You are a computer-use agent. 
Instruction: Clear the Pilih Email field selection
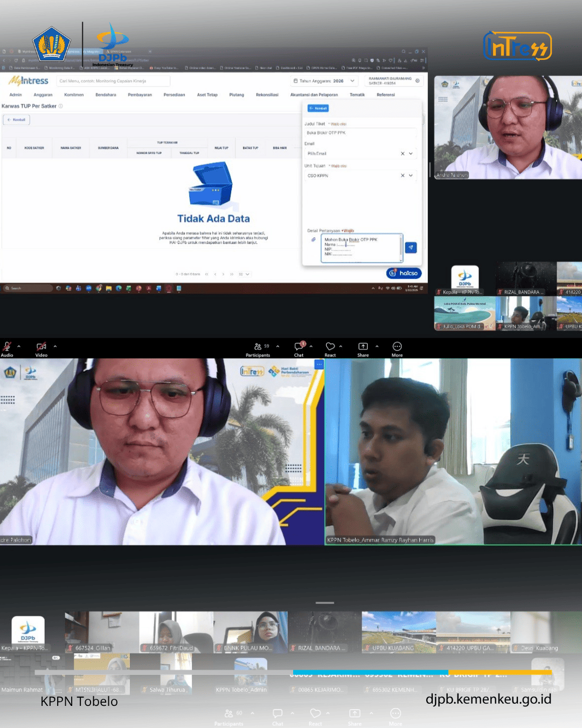pyautogui.click(x=402, y=154)
